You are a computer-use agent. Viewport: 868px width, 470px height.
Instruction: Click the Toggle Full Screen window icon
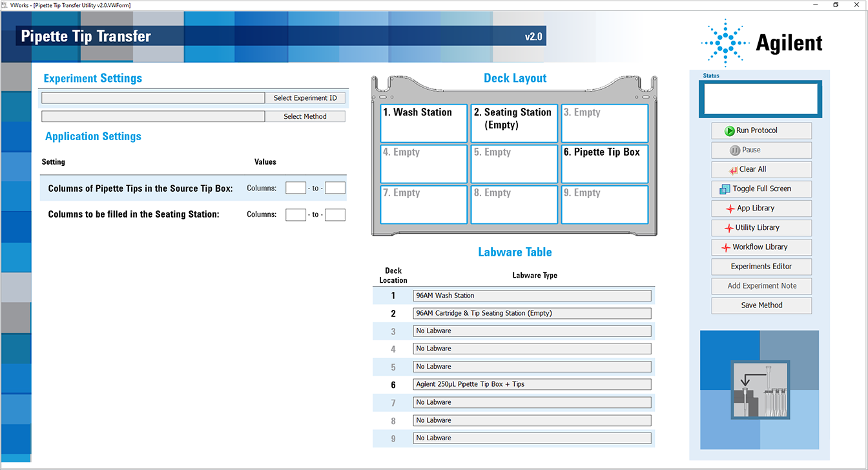point(725,189)
